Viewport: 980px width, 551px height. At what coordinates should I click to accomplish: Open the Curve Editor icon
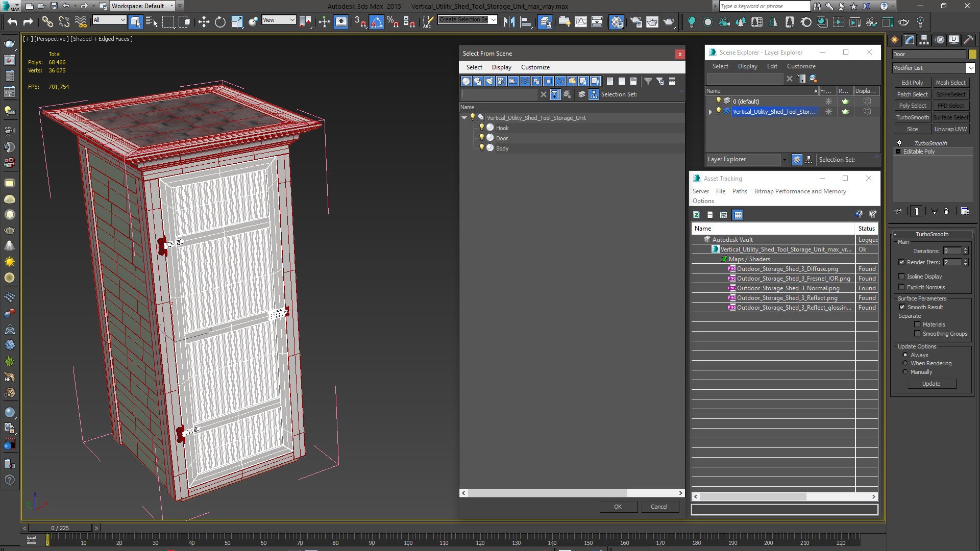tap(581, 21)
